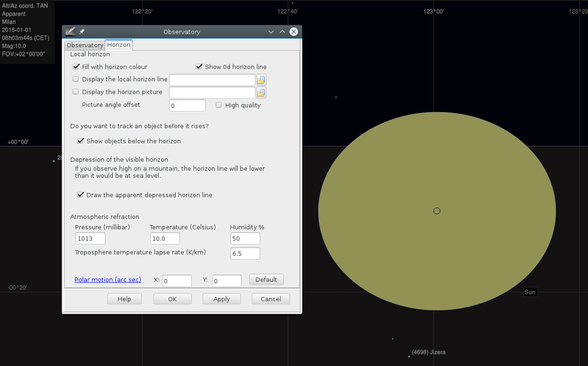Click the Observatory window app icon

[x=70, y=32]
